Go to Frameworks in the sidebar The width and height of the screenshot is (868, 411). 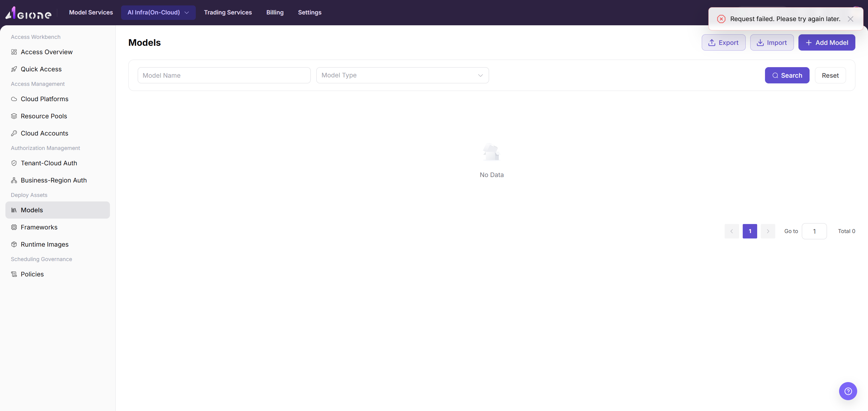(x=58, y=227)
